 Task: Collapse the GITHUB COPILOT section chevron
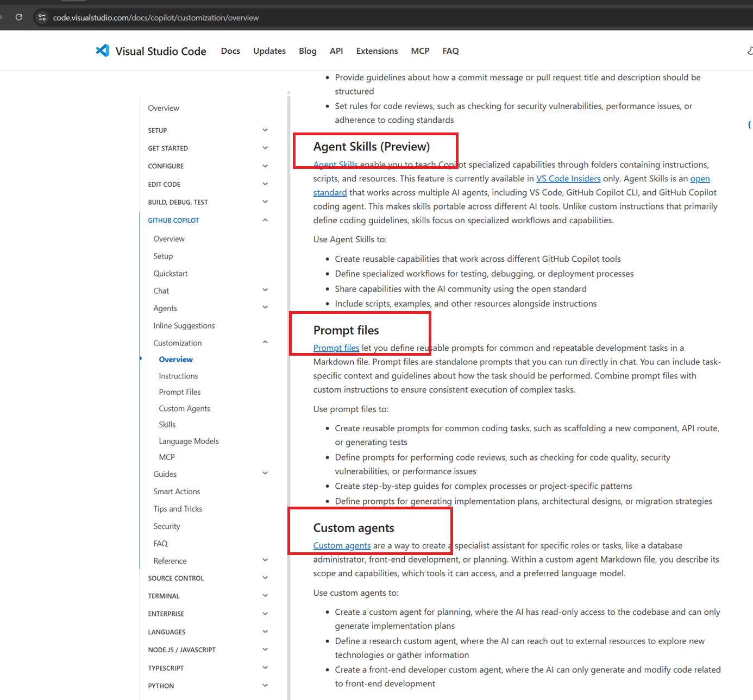click(x=265, y=220)
